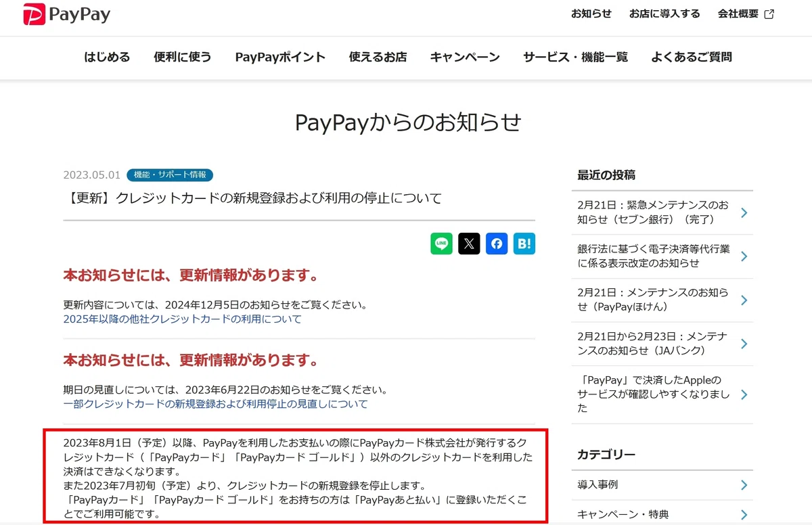Open recent post 緊急メンテナンスのお知らせ（セブン銀行）
Screen dimensions: 812x525
tap(654, 212)
